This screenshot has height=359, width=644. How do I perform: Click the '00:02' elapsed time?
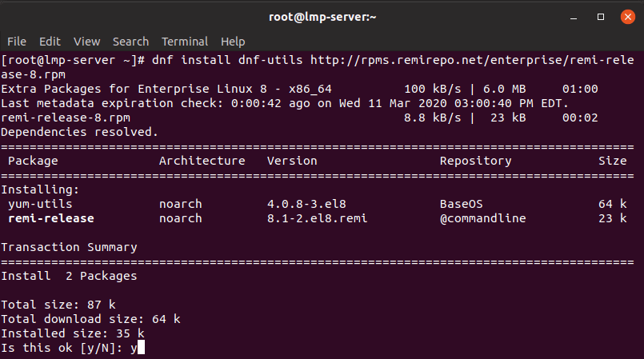pos(580,118)
